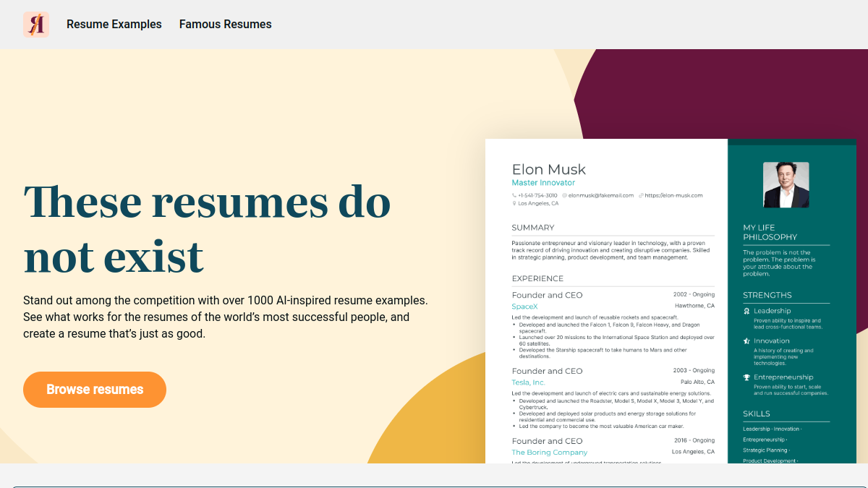Screen dimensions: 868x488
Task: Click the STRENGTHS heading
Action: click(767, 295)
